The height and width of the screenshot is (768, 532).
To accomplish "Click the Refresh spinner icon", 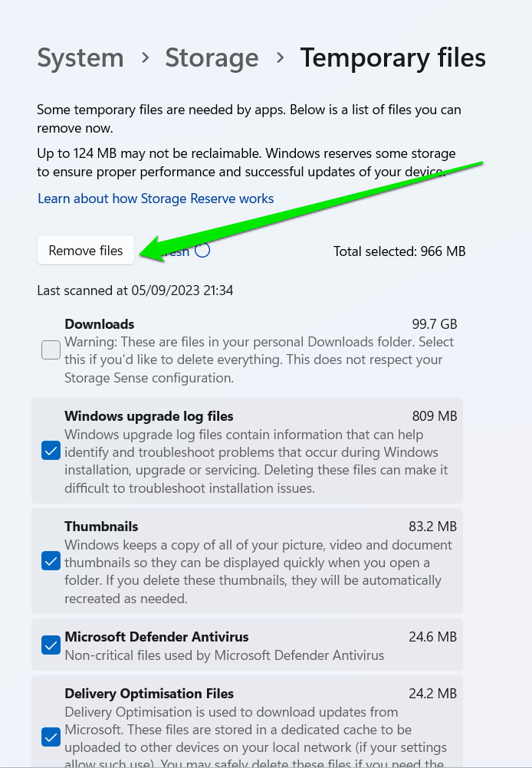I will coord(202,251).
